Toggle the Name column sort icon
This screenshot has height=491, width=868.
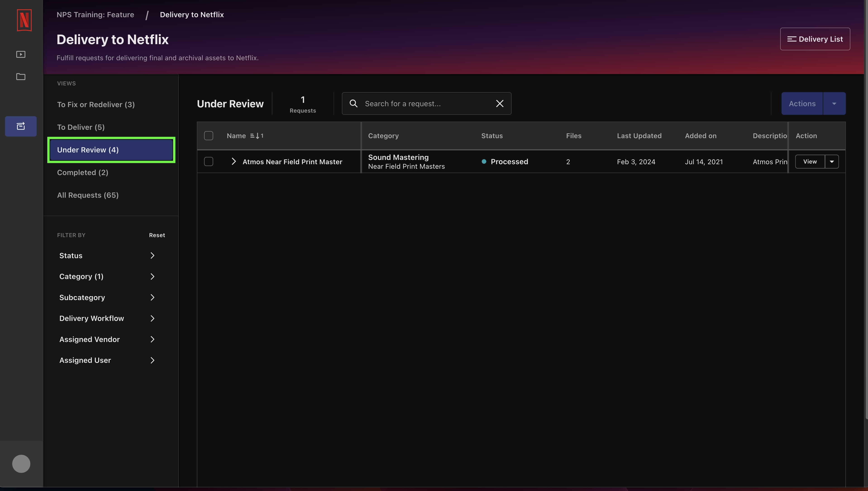[257, 136]
